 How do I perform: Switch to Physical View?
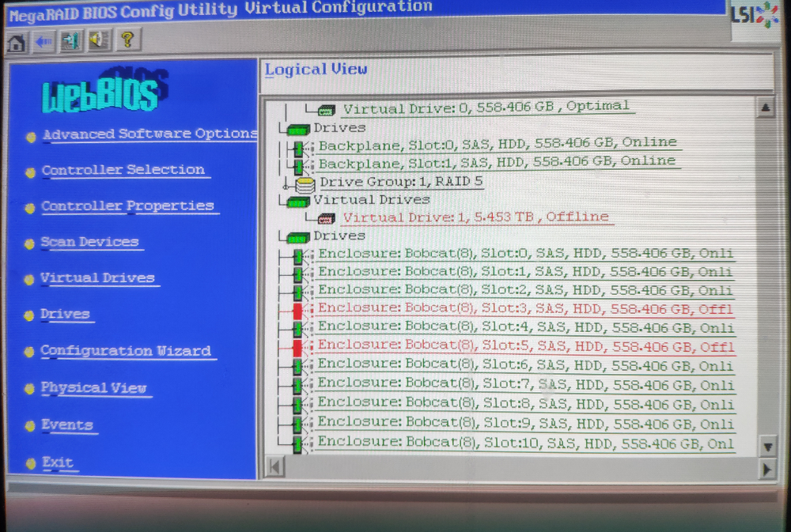(x=95, y=388)
